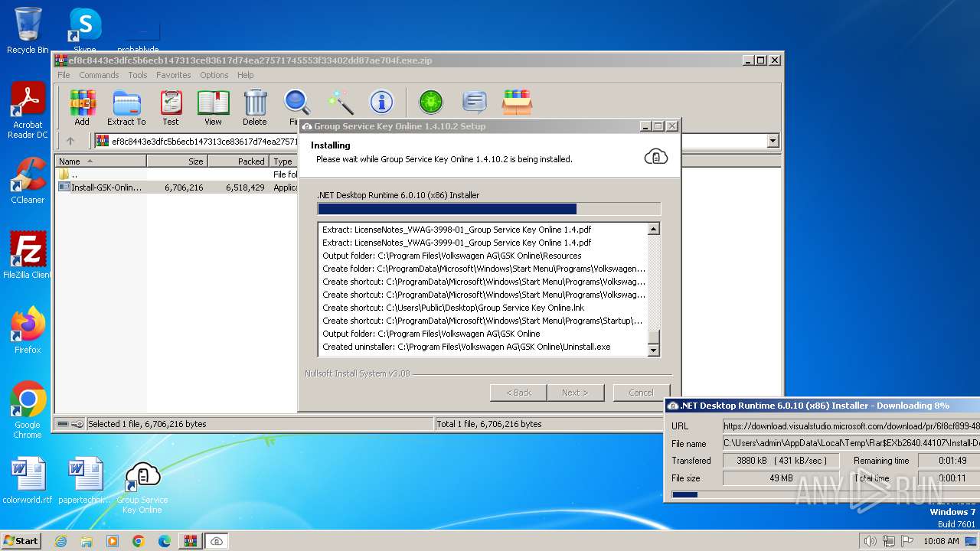This screenshot has height=551, width=980.
Task: Launch Google Chrome desktop shortcut
Action: [28, 410]
